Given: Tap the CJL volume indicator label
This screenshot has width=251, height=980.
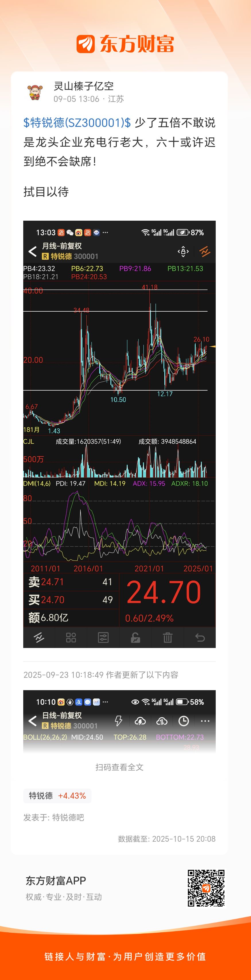Looking at the screenshot, I should point(28,441).
